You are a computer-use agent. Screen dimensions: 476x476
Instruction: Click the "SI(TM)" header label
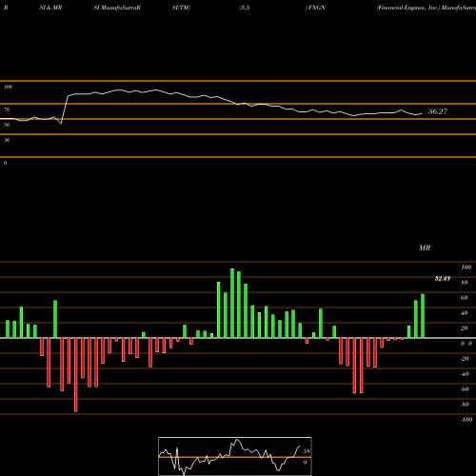point(181,8)
